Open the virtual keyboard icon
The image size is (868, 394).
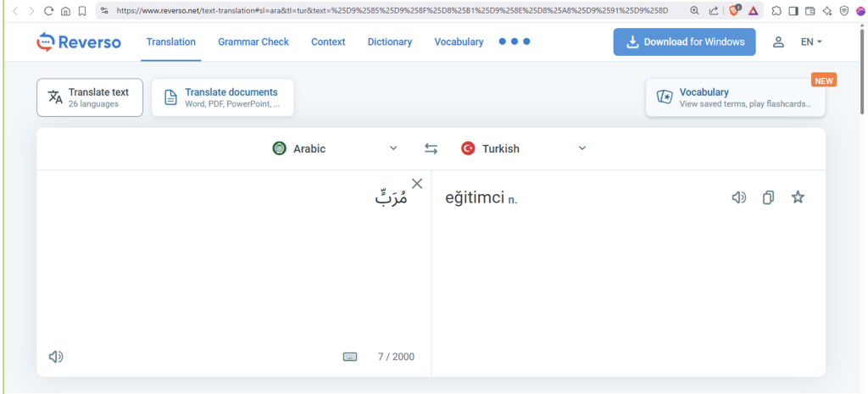pyautogui.click(x=350, y=357)
